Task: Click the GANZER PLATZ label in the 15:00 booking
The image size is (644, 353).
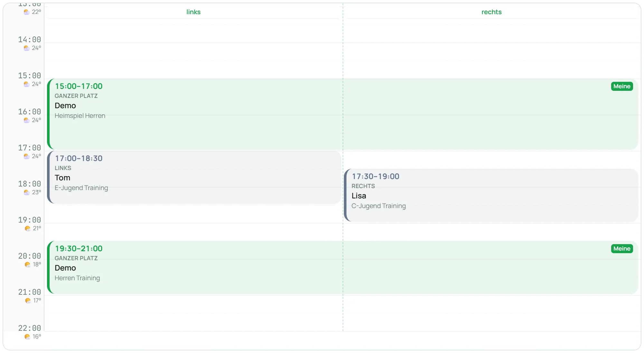Action: [76, 96]
